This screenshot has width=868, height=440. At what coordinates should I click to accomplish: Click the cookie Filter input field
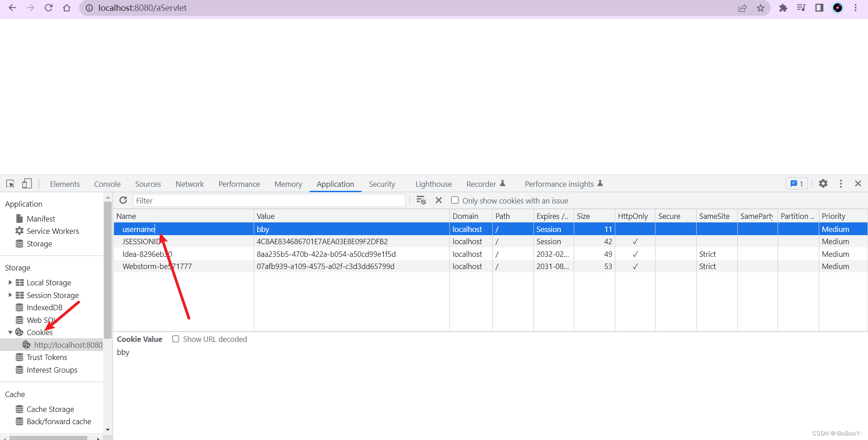269,200
